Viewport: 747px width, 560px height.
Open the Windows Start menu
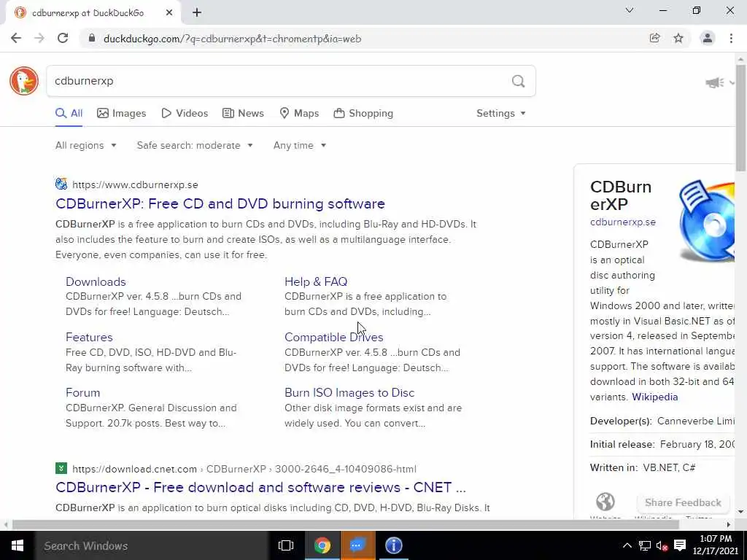point(18,545)
